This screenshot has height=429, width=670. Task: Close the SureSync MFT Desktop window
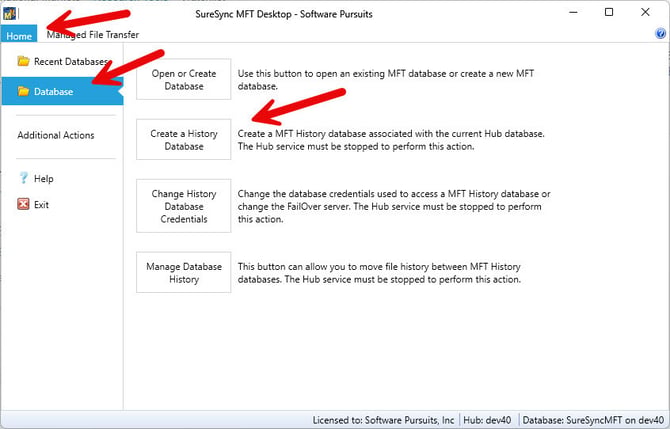[x=645, y=12]
